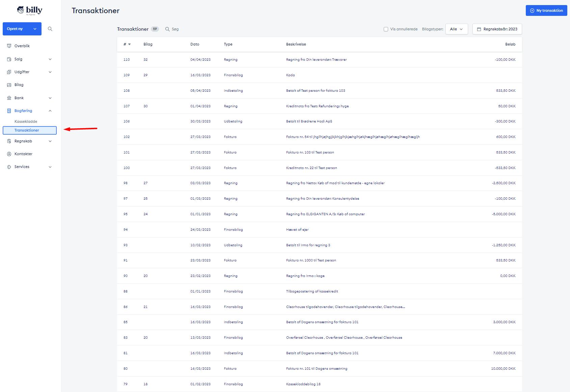Click the 59 transactions count badge
The height and width of the screenshot is (392, 570).
[155, 29]
